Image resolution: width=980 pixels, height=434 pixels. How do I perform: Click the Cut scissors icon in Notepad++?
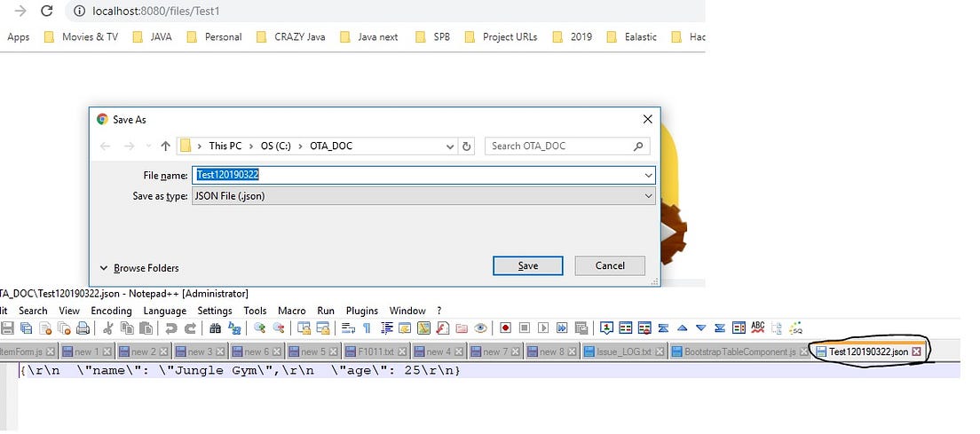click(107, 327)
